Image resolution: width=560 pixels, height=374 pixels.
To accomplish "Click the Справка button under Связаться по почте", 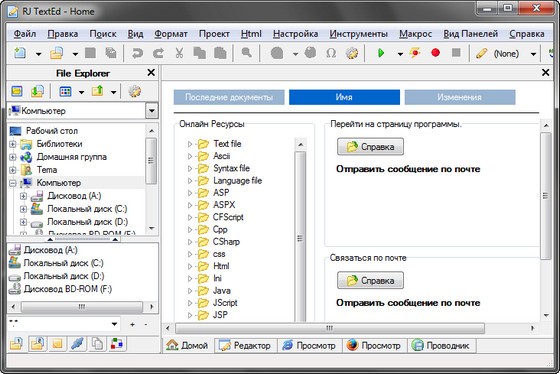I will (370, 280).
